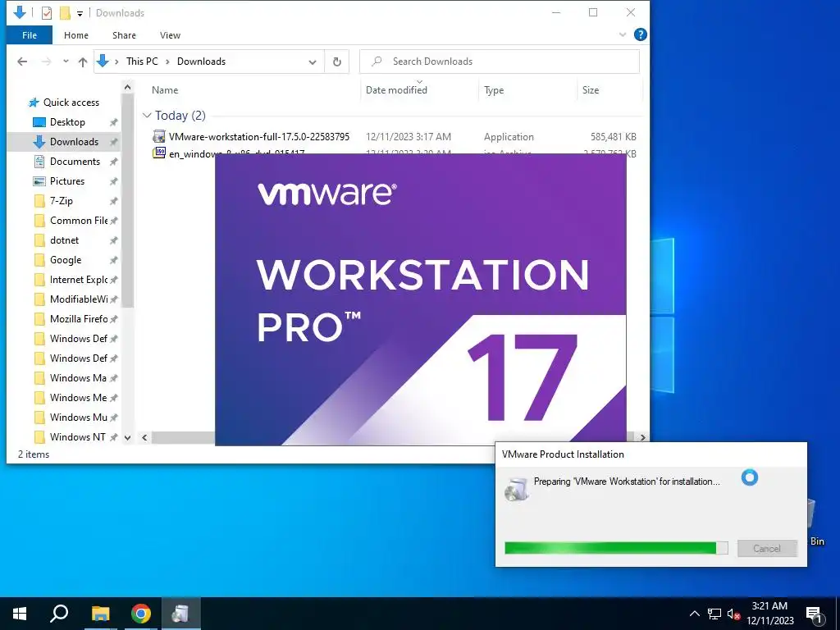The height and width of the screenshot is (630, 840).
Task: Open the recent locations dropdown arrow
Action: (x=66, y=62)
